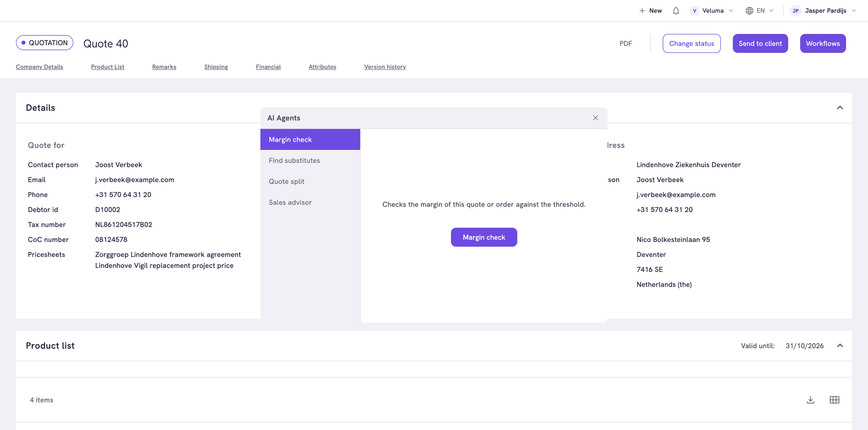Viewport: 868px width, 430px height.
Task: Click Lindenhove Ziekenhuis Deventer address name
Action: tap(688, 165)
